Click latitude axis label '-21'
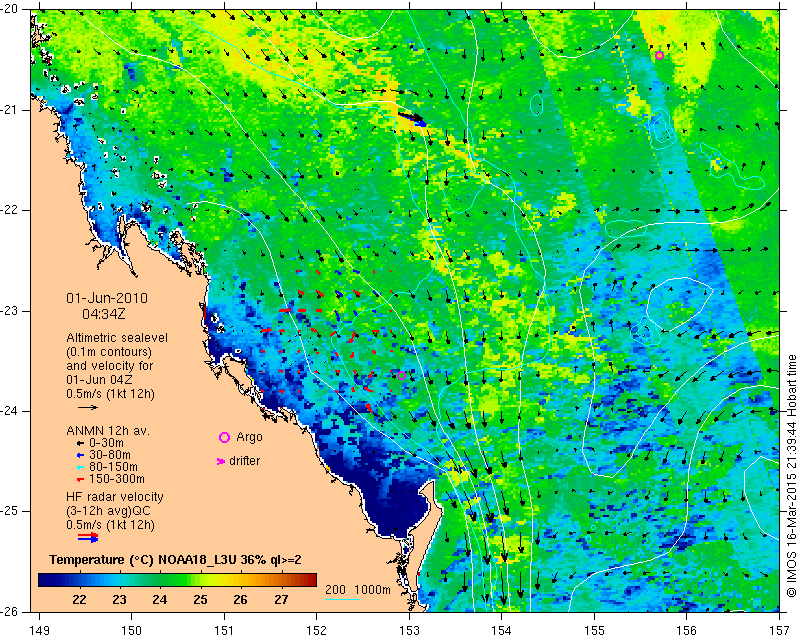Screen dimensions: 800x640 point(10,110)
